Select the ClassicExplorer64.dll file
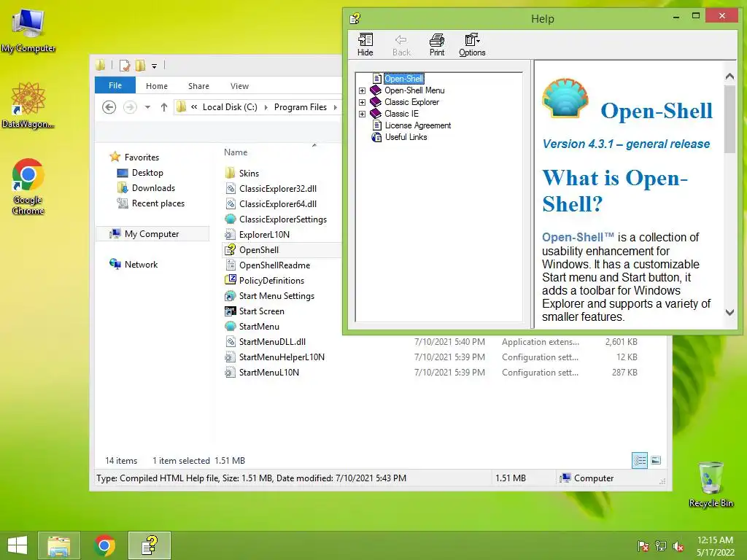 point(278,204)
